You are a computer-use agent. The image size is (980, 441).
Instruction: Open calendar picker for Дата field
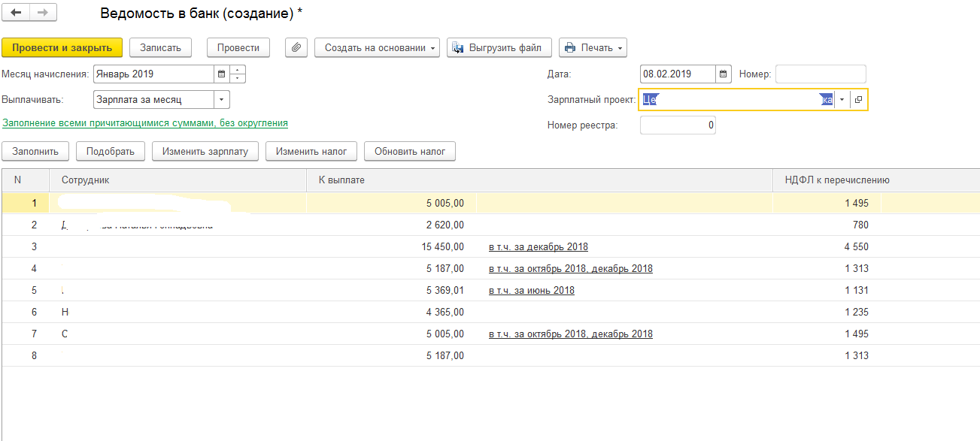723,74
